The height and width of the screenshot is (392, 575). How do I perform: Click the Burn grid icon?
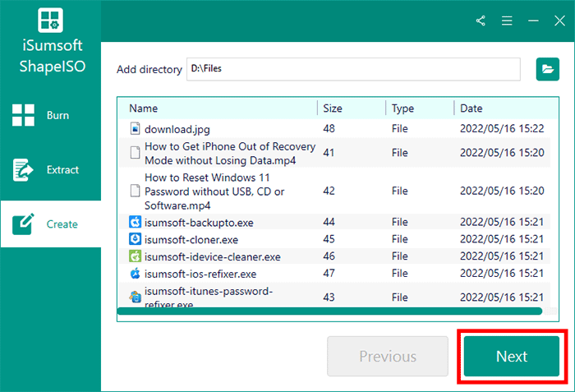pos(23,115)
